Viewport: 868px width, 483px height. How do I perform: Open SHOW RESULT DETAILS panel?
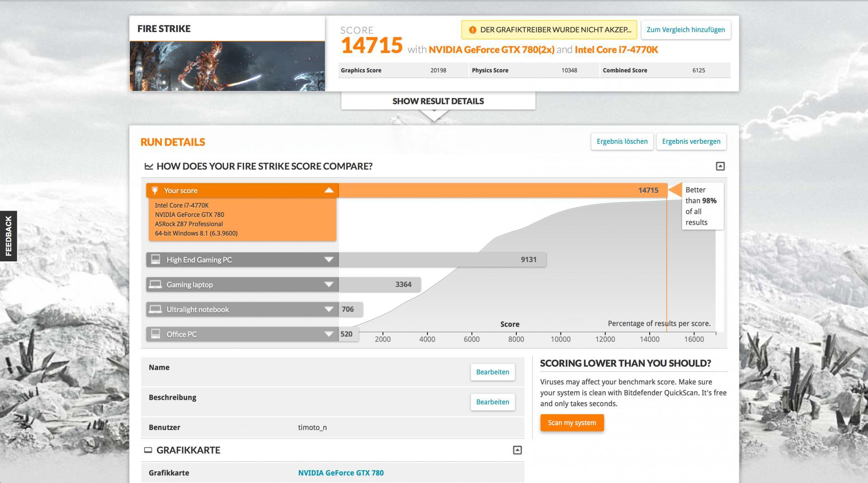pyautogui.click(x=438, y=101)
